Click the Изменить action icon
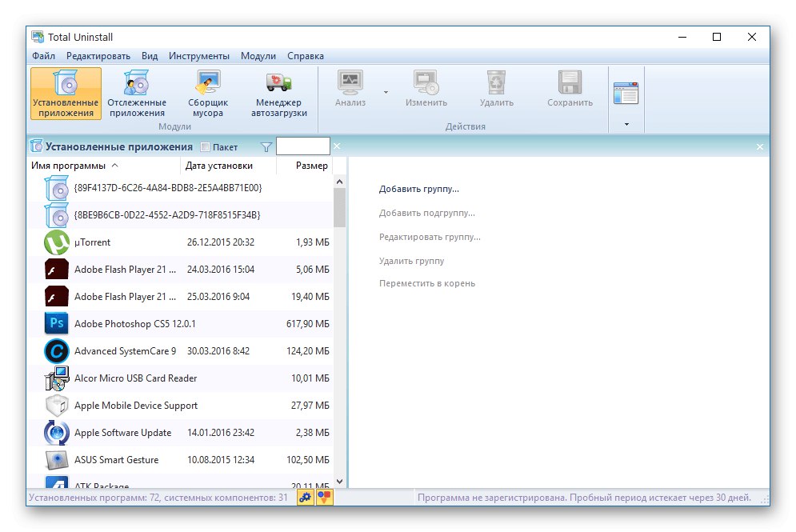796x532 pixels. (426, 84)
